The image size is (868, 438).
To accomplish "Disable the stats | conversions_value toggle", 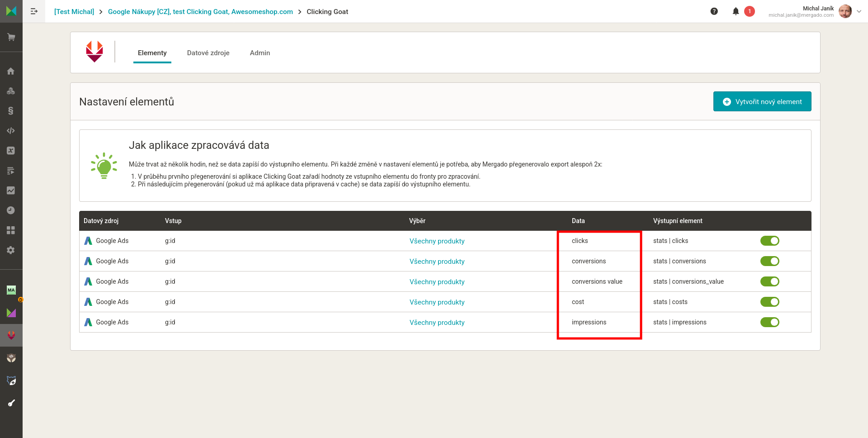I will [x=769, y=281].
